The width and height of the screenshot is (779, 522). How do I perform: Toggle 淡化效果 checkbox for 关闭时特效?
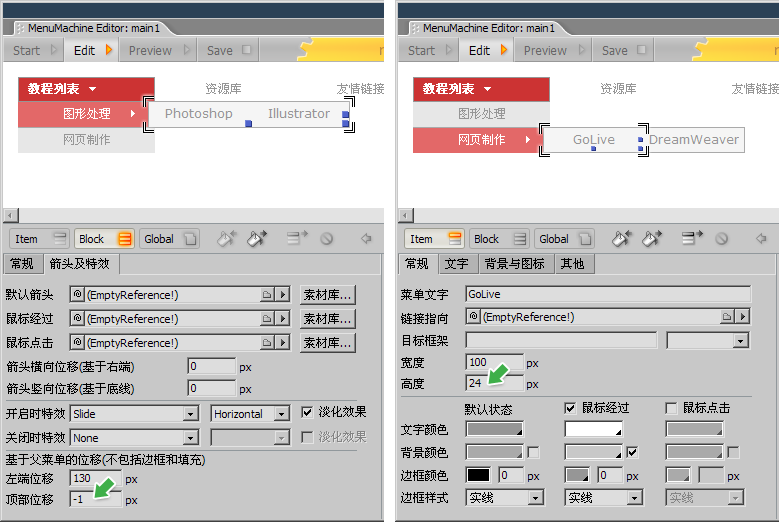pyautogui.click(x=308, y=437)
